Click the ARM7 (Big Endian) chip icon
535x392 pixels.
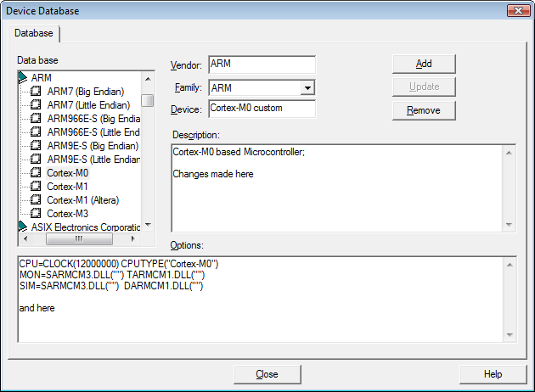tap(36, 91)
